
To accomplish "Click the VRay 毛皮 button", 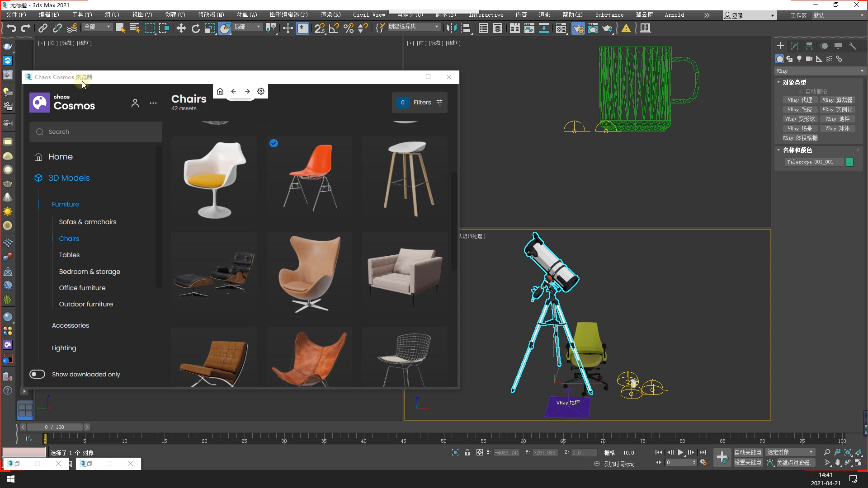I will 799,109.
